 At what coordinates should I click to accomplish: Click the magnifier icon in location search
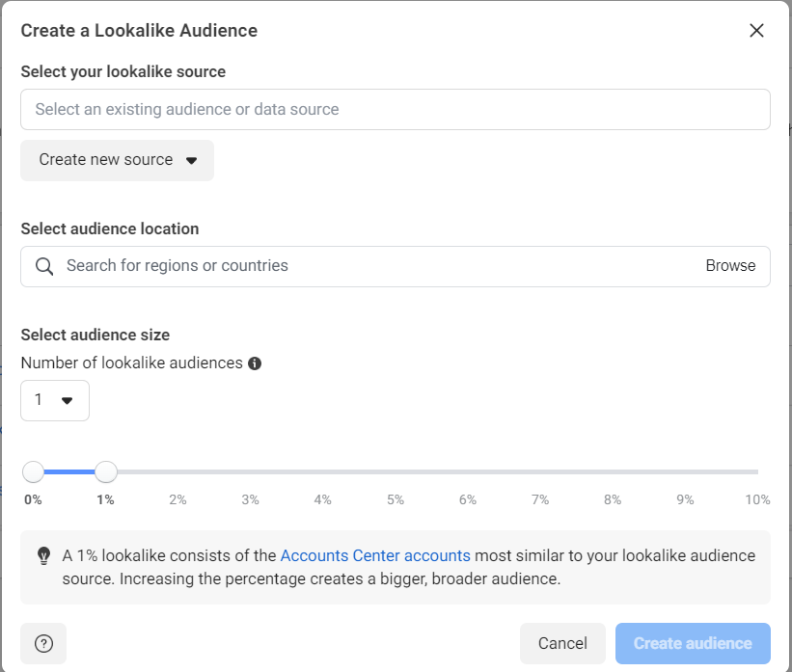(44, 266)
